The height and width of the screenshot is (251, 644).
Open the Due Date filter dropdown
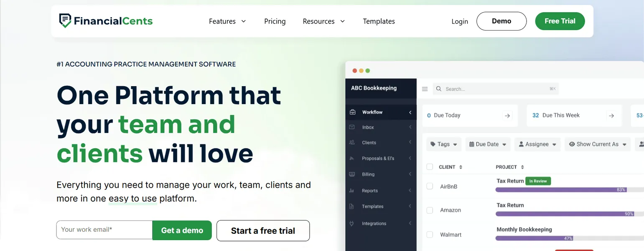(488, 144)
